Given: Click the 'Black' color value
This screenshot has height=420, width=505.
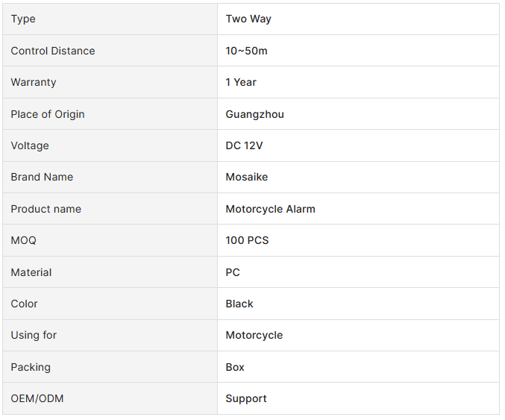Looking at the screenshot, I should tap(239, 304).
